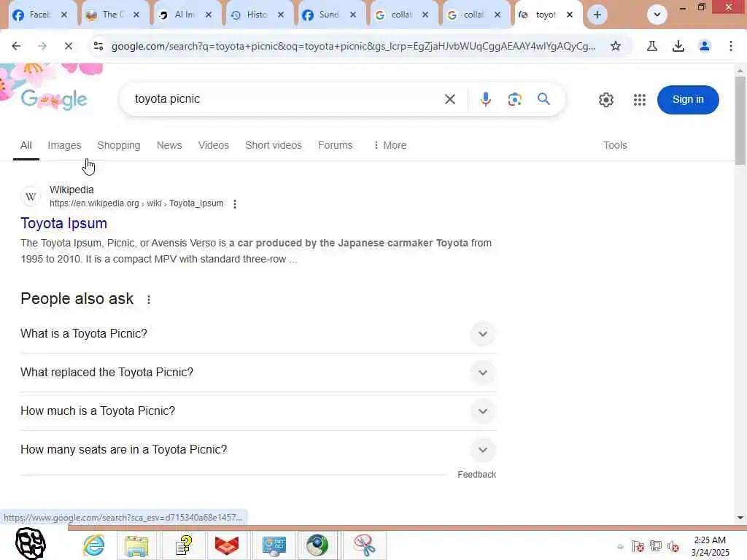The width and height of the screenshot is (747, 560).
Task: Click the Action Center flag tray icon
Action: coord(638,546)
